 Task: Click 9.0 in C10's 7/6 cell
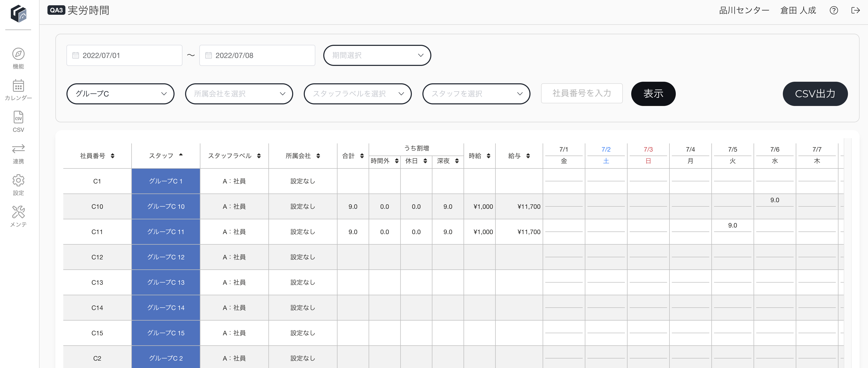click(x=775, y=200)
